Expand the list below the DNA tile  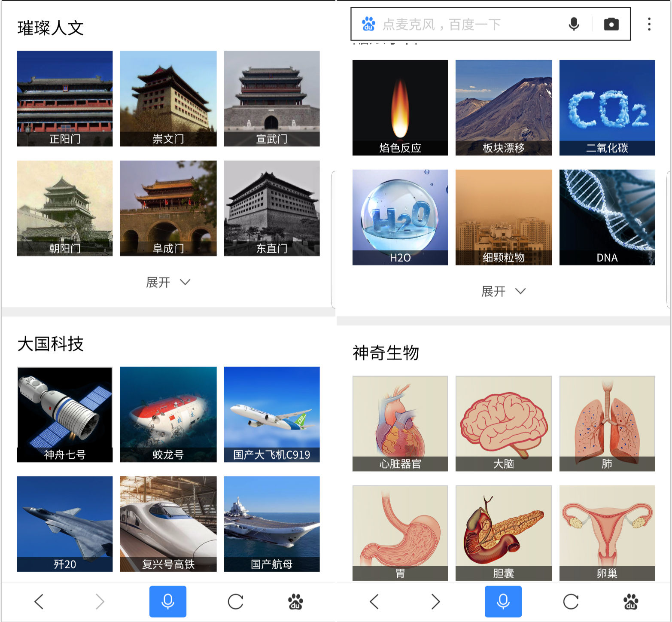503,291
